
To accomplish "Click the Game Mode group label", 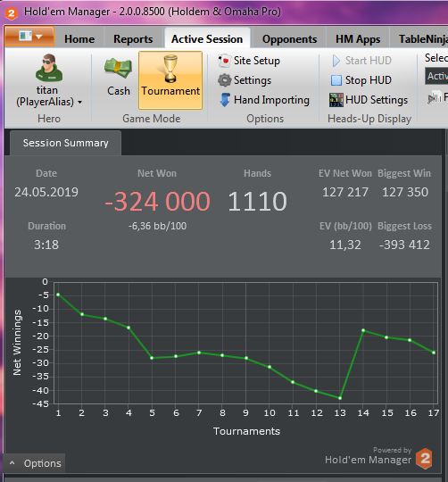I will click(152, 119).
